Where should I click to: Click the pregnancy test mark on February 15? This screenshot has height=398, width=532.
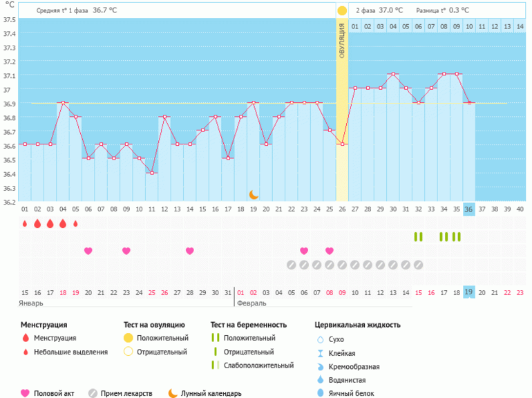point(418,237)
